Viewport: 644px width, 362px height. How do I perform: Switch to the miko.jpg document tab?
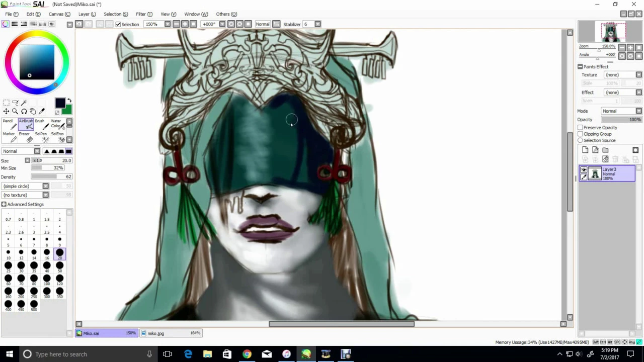point(171,333)
